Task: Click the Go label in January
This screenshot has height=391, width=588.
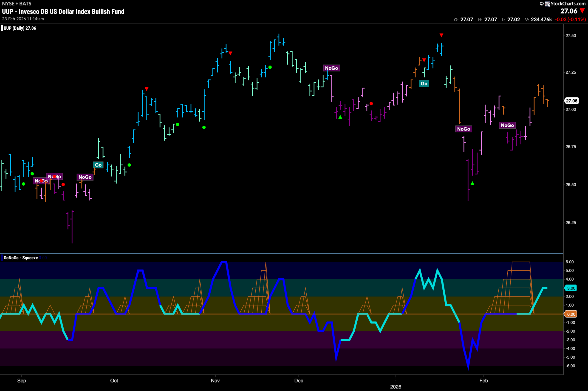Action: 424,84
